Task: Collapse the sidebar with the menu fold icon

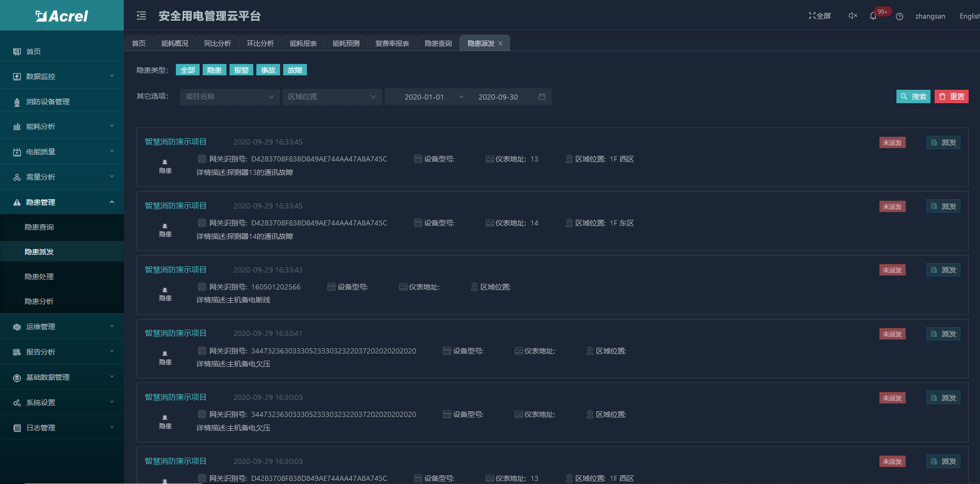Action: pyautogui.click(x=141, y=16)
